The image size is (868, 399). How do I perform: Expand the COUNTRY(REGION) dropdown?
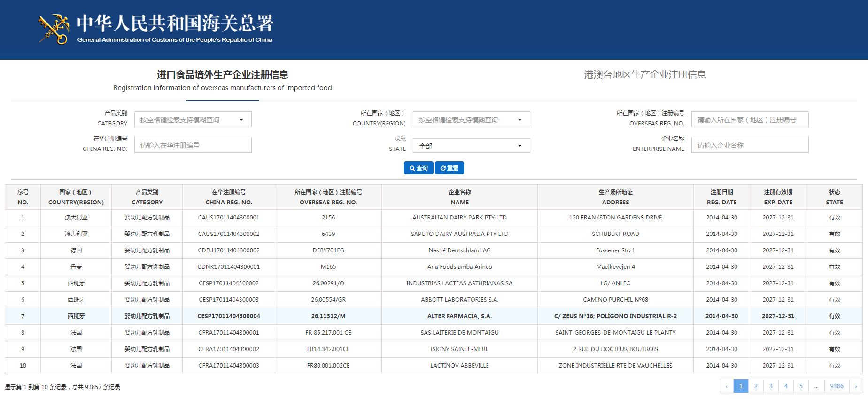[471, 120]
